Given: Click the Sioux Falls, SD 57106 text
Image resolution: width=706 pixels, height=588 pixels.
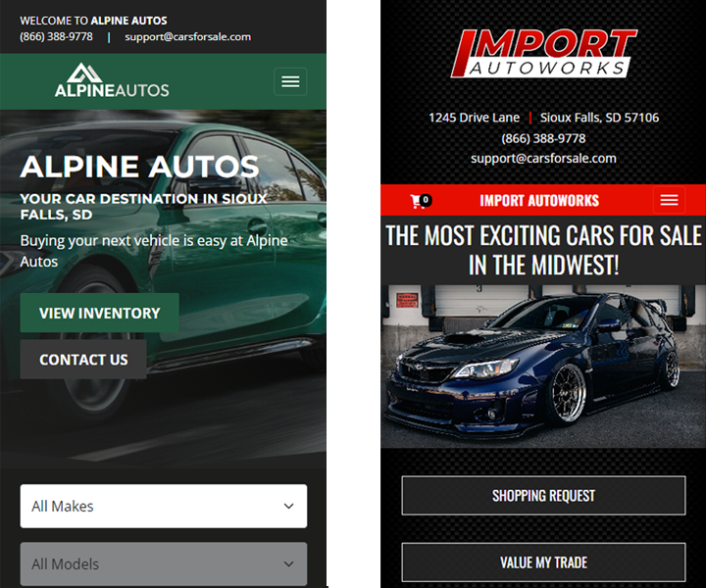Looking at the screenshot, I should (x=599, y=118).
